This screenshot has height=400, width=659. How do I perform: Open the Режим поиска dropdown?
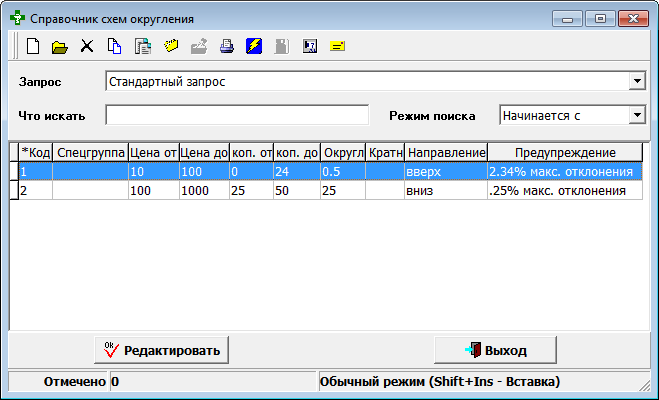tap(636, 115)
